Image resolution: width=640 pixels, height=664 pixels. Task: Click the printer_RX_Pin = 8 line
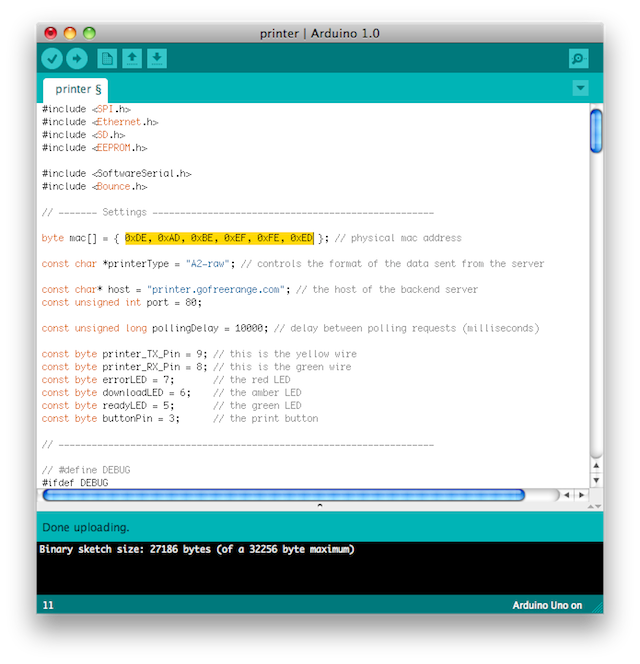click(197, 367)
